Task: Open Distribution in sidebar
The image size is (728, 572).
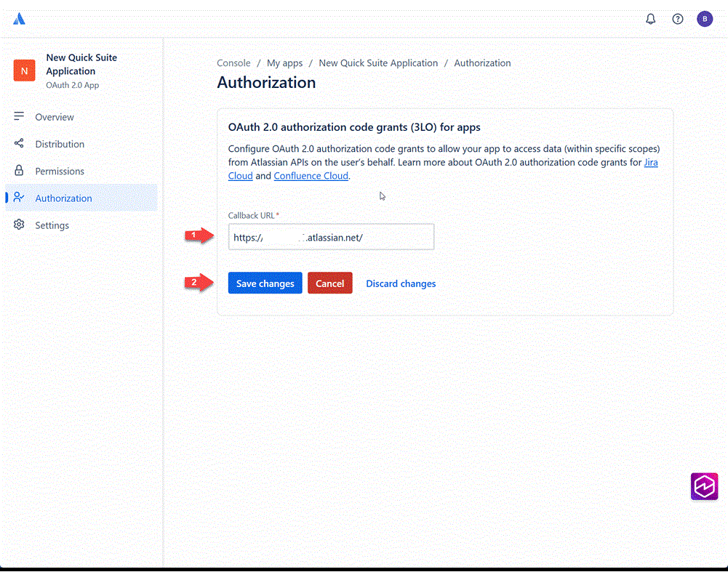Action: [x=81, y=144]
